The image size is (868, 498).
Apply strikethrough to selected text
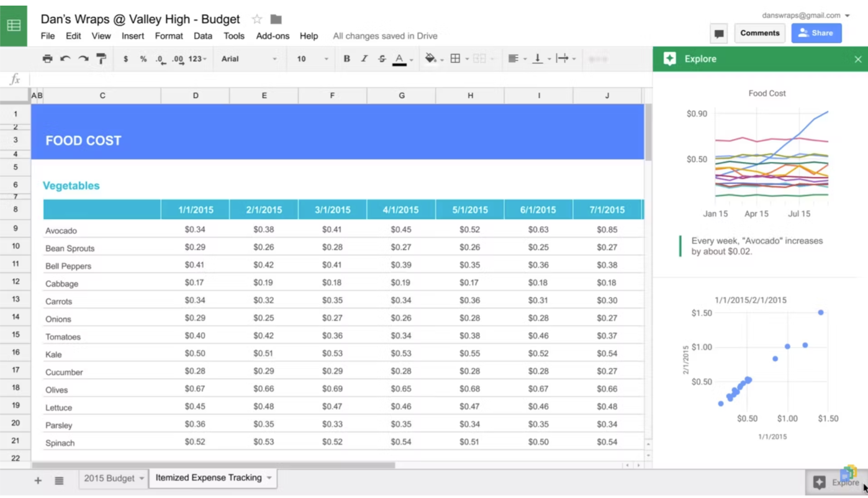point(382,58)
